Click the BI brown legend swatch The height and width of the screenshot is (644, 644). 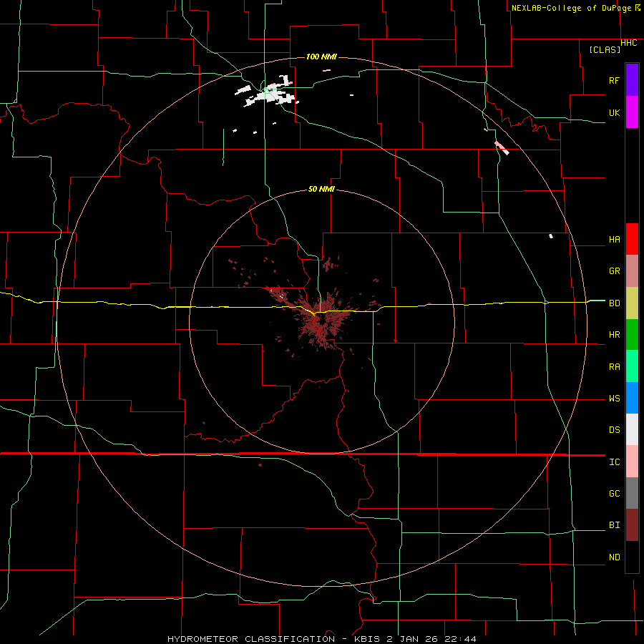pos(632,525)
